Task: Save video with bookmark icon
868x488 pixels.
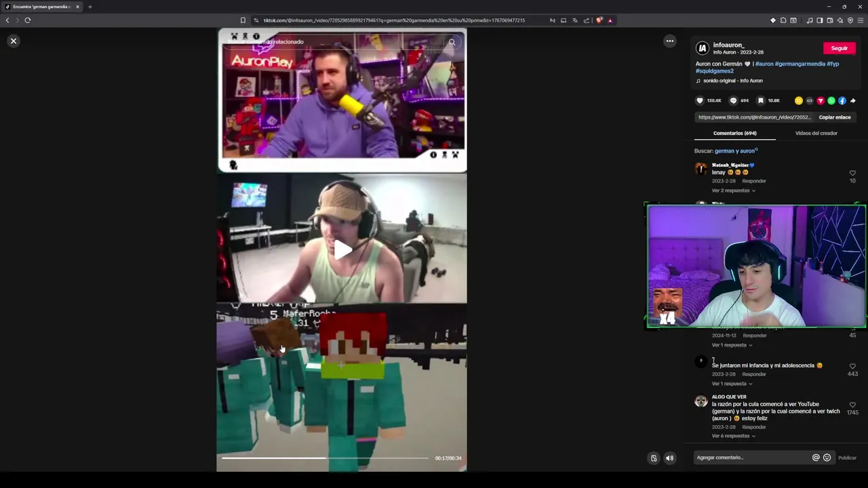Action: [761, 101]
